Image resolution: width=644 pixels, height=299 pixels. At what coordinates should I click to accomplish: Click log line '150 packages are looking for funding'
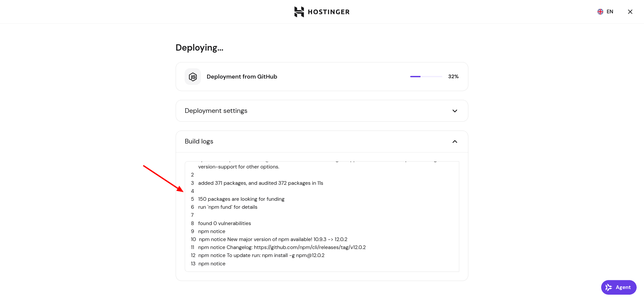pos(241,199)
